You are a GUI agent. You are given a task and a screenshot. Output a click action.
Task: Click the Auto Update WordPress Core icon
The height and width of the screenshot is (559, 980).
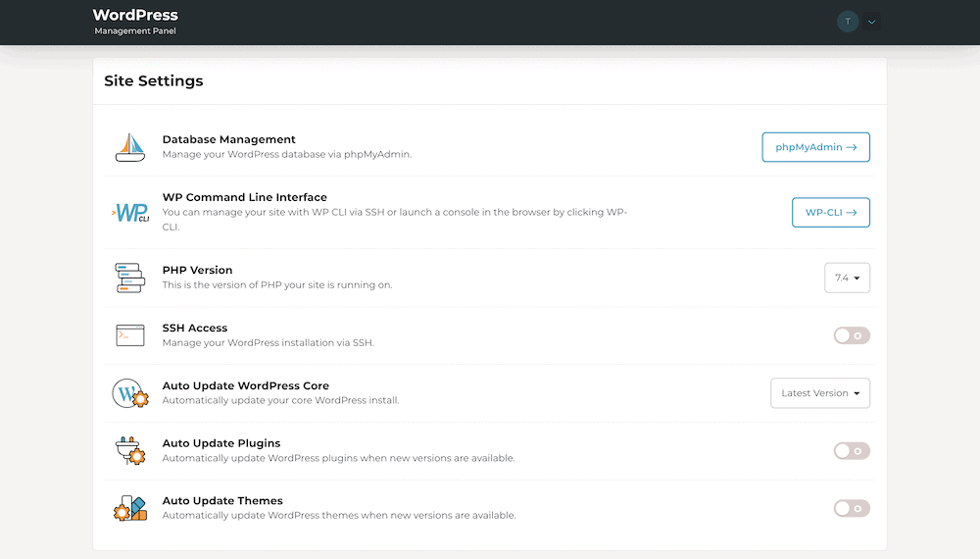[129, 393]
